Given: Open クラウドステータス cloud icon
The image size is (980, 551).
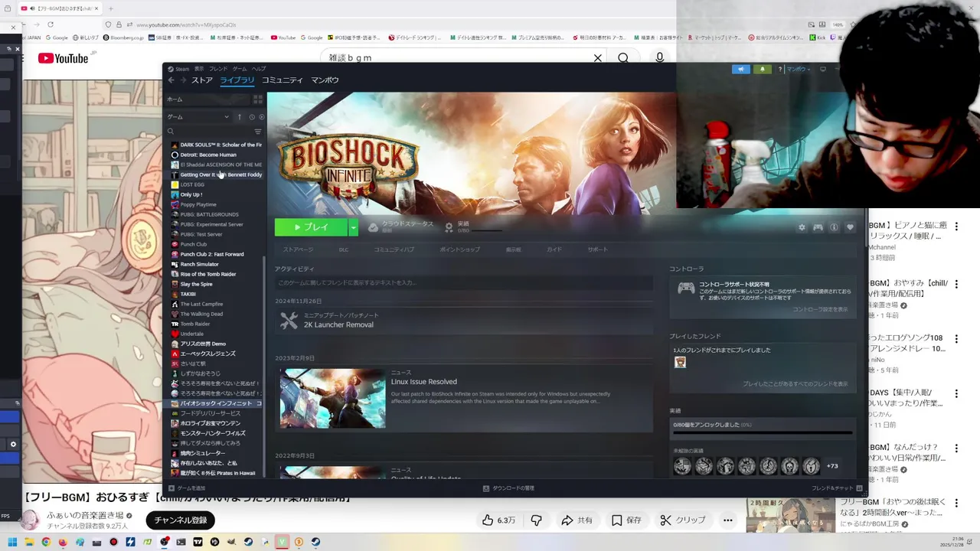Looking at the screenshot, I should tap(373, 227).
